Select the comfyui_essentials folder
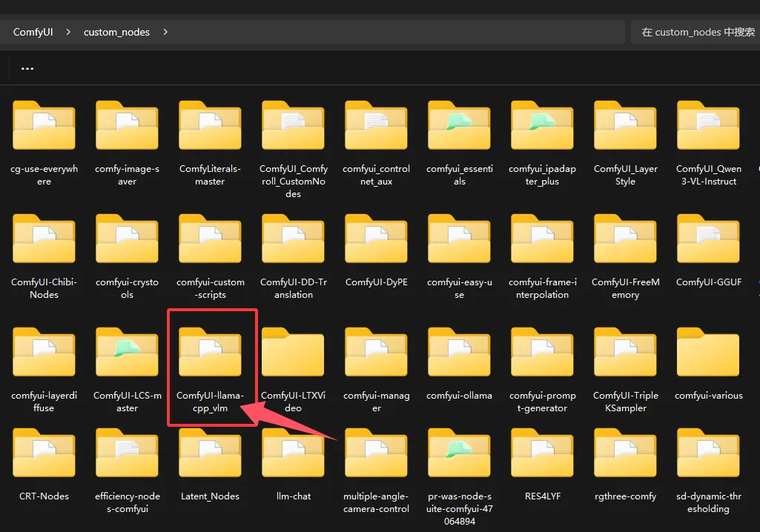760x532 pixels. (x=460, y=125)
